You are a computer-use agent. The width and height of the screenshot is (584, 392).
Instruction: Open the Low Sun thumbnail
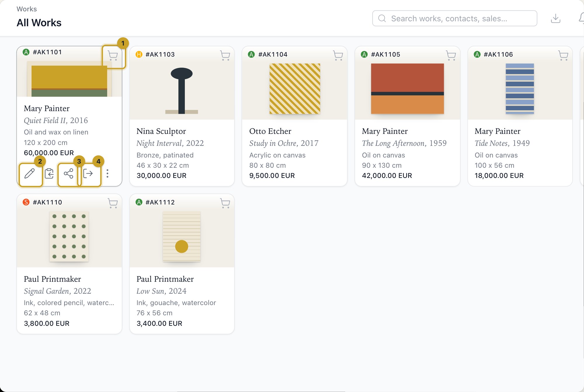click(x=182, y=237)
